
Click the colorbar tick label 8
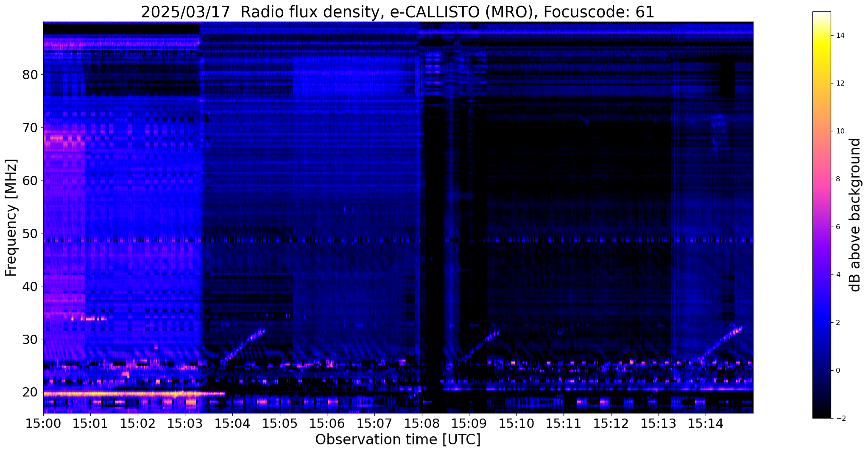pos(838,179)
